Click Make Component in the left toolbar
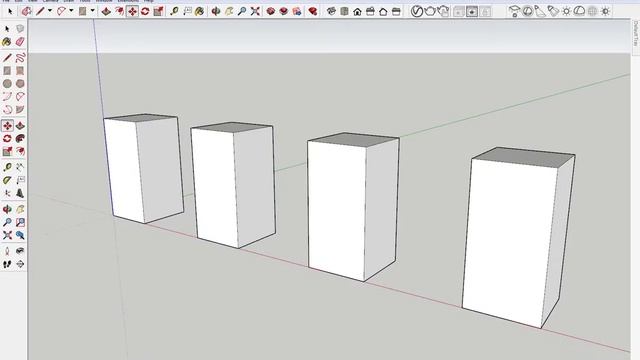Image resolution: width=640 pixels, height=360 pixels. tap(20, 29)
